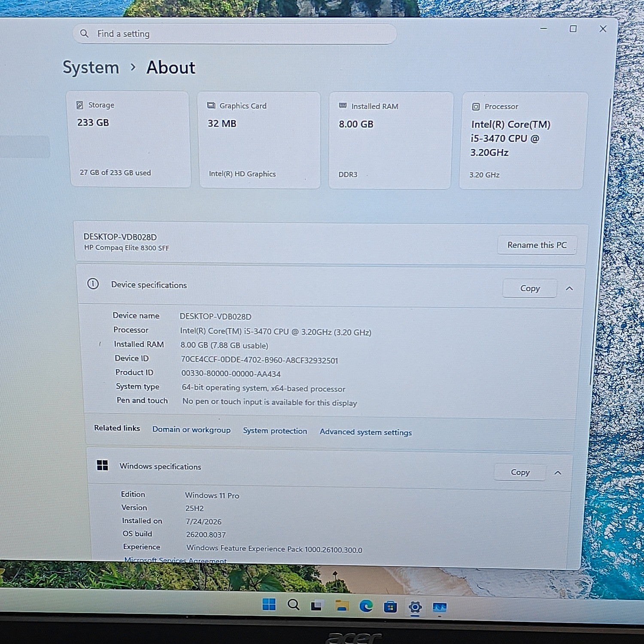The height and width of the screenshot is (644, 644).
Task: Click the About breadcrumb heading
Action: pos(171,67)
